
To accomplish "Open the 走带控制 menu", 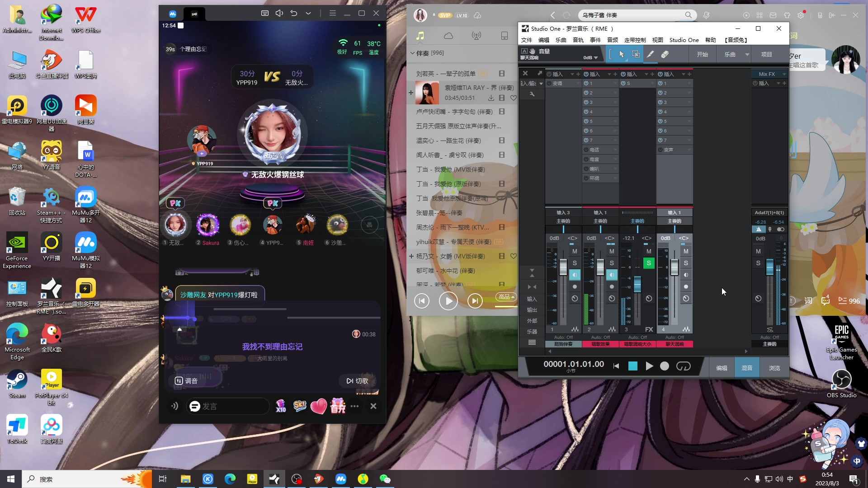I will 635,40.
